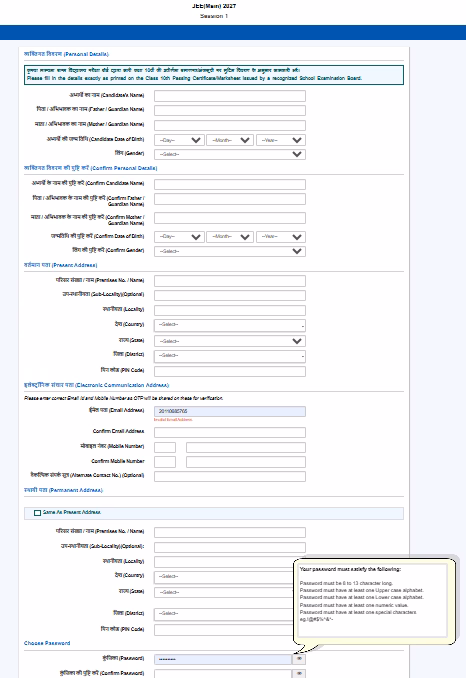Open Month dropdown for Candidate Date of Birth
This screenshot has width=466, height=678.
(230, 140)
